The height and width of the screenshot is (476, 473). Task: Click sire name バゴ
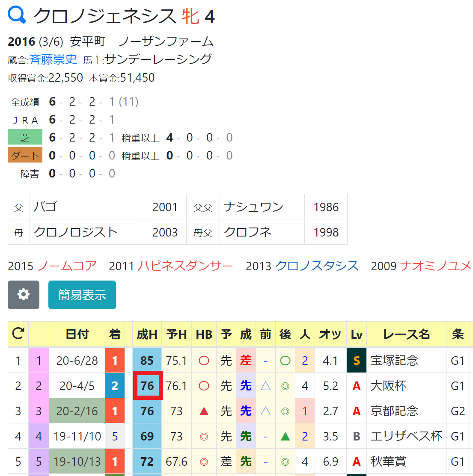pos(45,207)
